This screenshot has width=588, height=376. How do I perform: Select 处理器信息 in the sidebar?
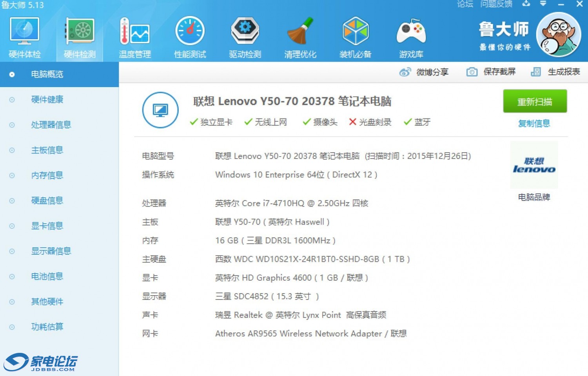51,125
